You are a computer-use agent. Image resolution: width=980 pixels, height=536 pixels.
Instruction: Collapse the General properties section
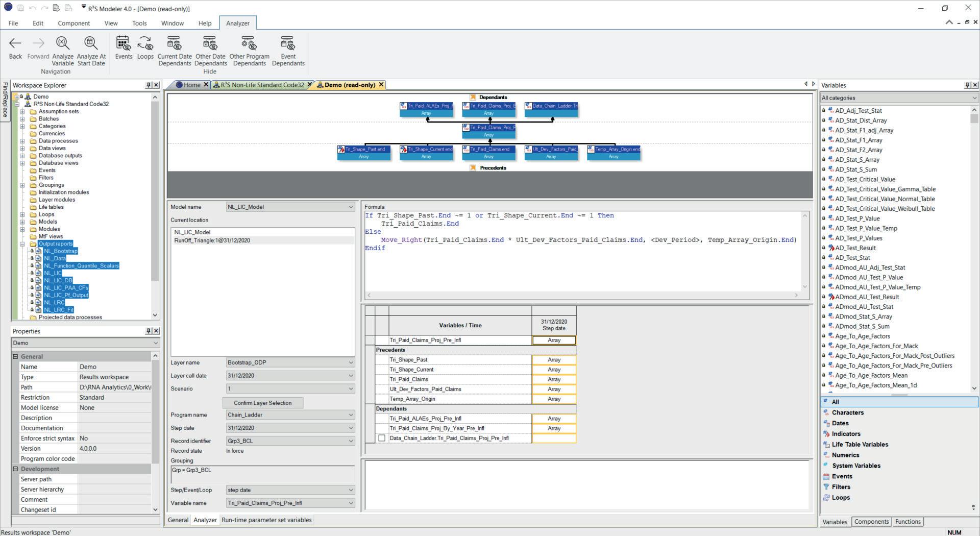15,356
